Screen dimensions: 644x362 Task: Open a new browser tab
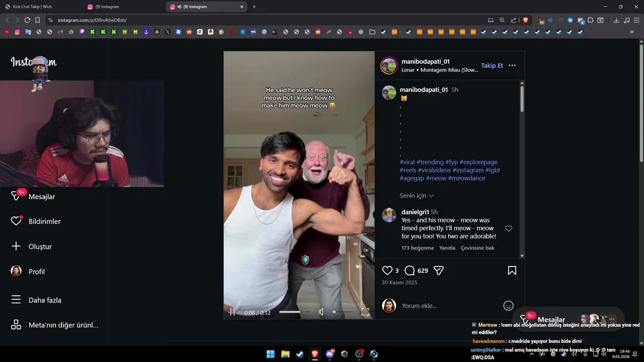pyautogui.click(x=254, y=7)
